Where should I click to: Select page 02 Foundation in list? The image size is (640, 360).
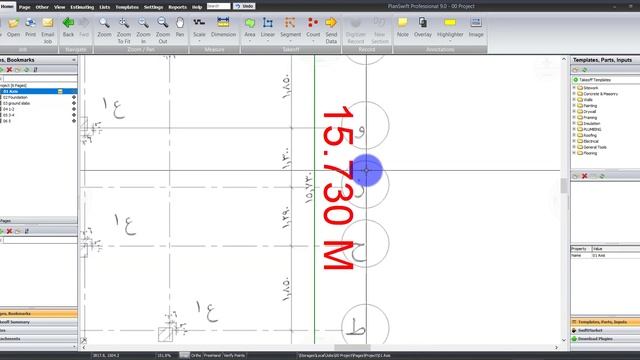(x=16, y=98)
